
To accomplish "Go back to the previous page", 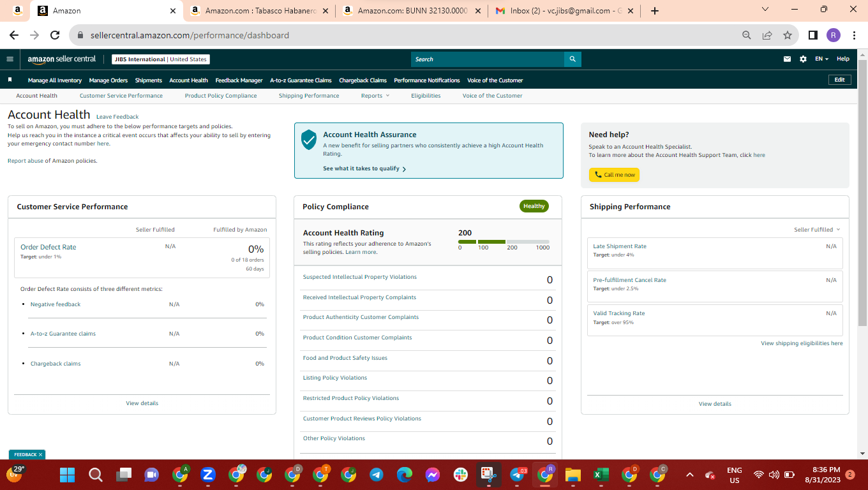I will (x=14, y=36).
